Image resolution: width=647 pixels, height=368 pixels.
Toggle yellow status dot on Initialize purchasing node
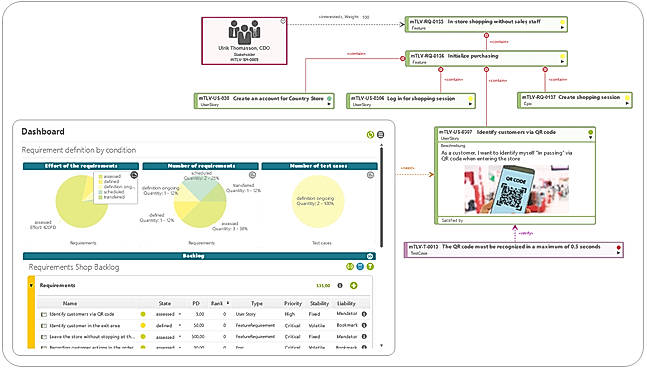tap(562, 56)
